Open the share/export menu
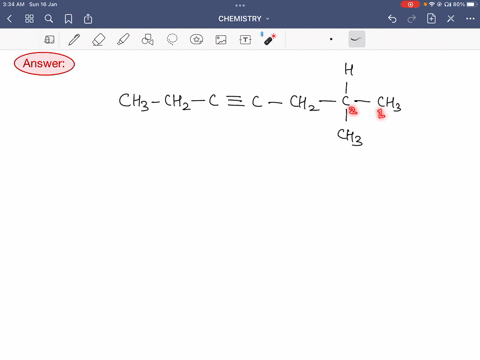The height and width of the screenshot is (360, 480). 88,19
